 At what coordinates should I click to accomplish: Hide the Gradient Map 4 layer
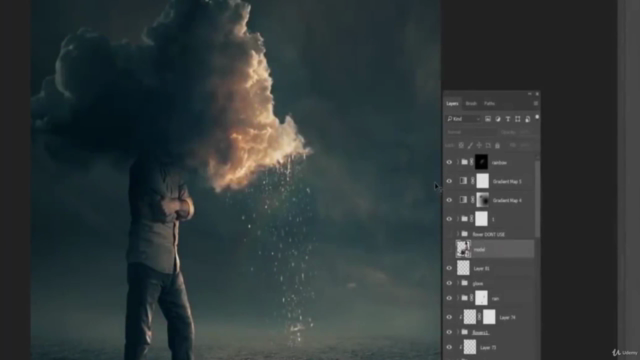pos(449,200)
